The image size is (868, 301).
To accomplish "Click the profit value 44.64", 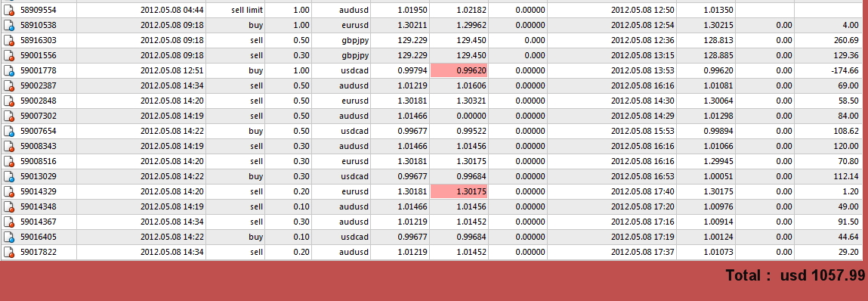I will pos(848,237).
